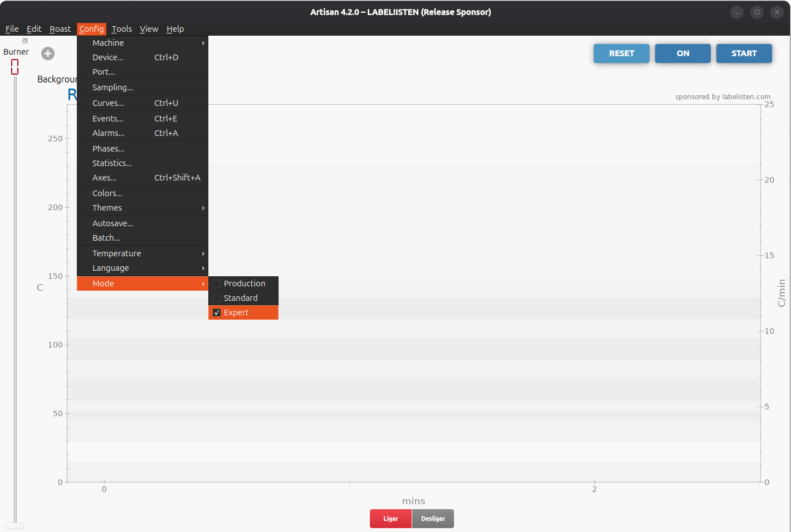This screenshot has height=532, width=791.
Task: Click the ON button
Action: (x=683, y=53)
